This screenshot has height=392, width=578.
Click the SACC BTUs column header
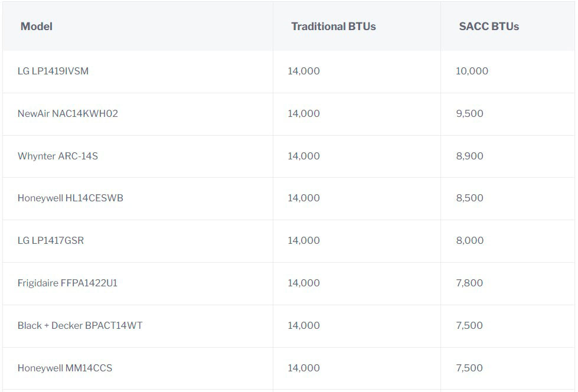(x=489, y=27)
